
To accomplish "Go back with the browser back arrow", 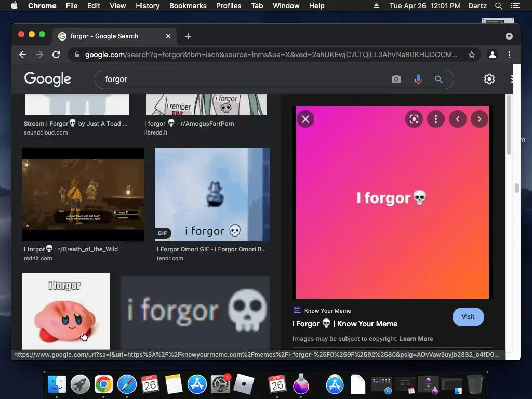I will click(23, 55).
